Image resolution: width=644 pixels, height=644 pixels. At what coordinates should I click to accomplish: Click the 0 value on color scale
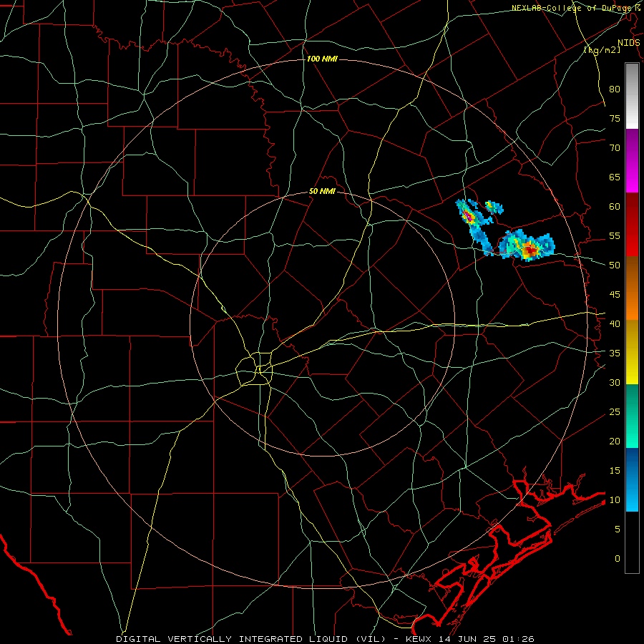[x=617, y=559]
